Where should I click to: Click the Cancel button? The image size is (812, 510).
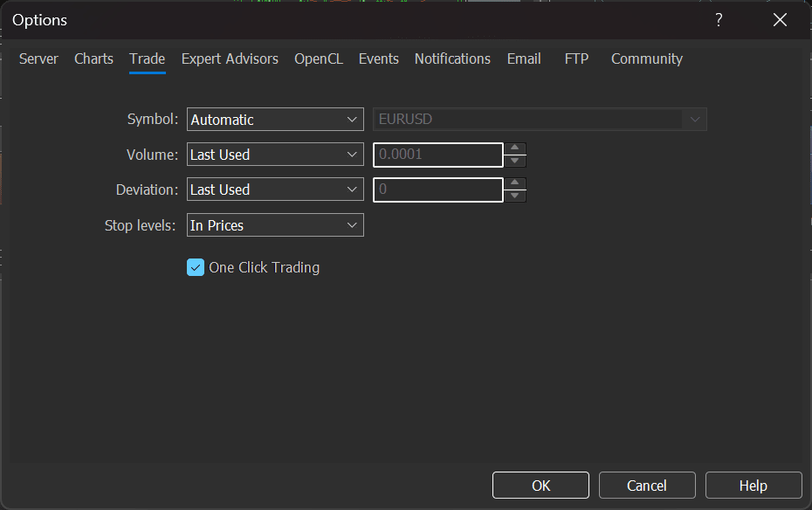[x=647, y=486]
